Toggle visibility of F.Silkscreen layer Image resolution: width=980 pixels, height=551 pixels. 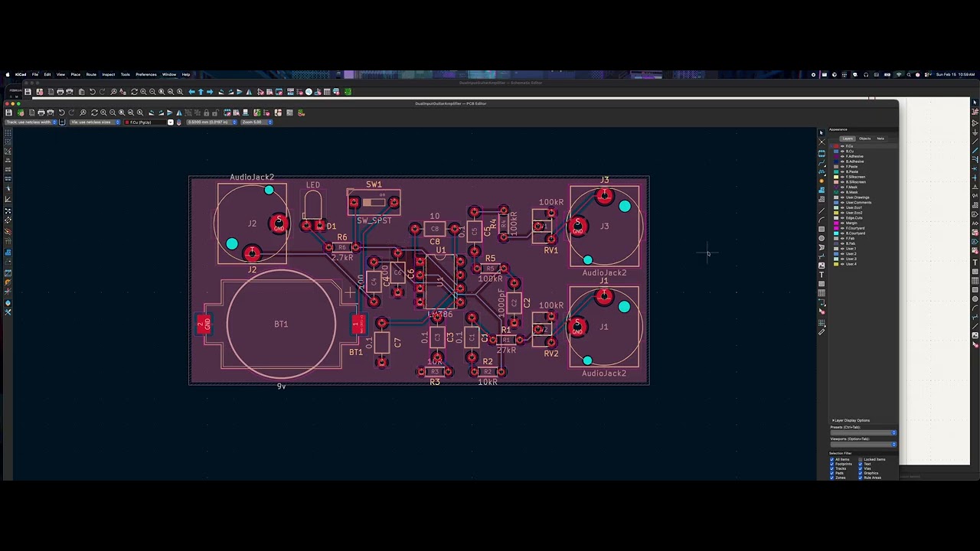coord(842,177)
